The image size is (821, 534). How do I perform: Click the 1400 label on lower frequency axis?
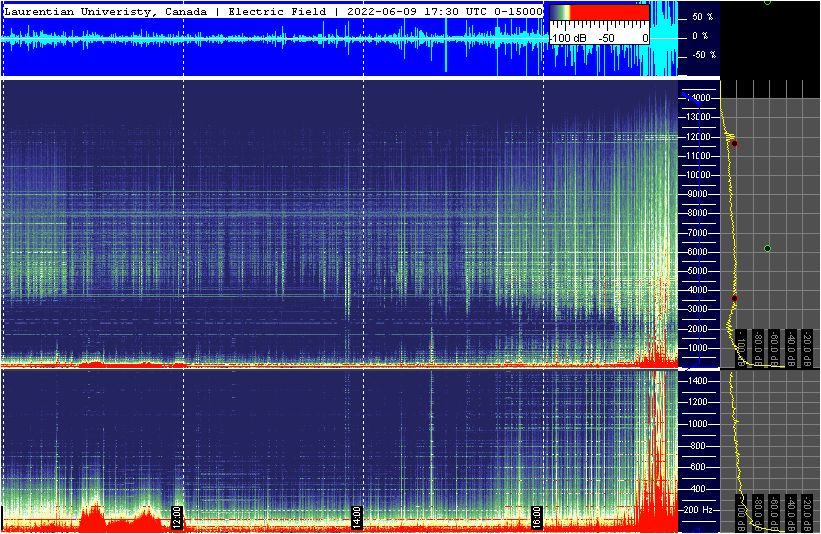pos(696,381)
